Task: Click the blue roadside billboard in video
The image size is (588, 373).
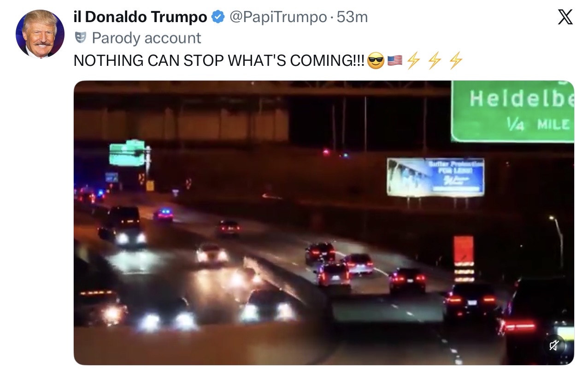Action: 435,177
